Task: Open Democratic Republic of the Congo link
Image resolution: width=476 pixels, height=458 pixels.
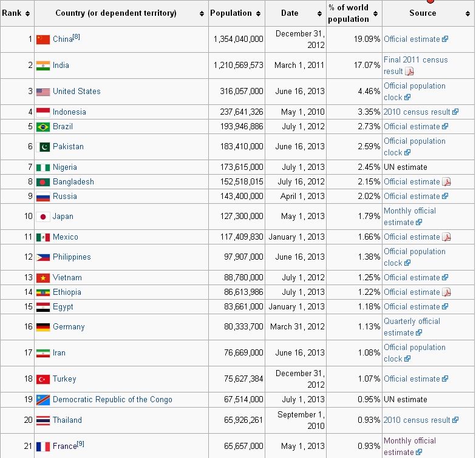Action: pyautogui.click(x=112, y=400)
